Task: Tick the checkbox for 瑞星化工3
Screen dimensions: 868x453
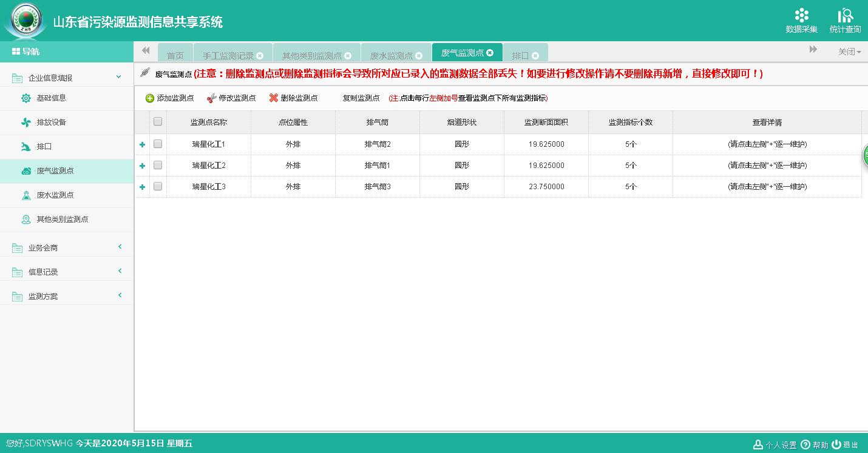Action: [x=158, y=186]
